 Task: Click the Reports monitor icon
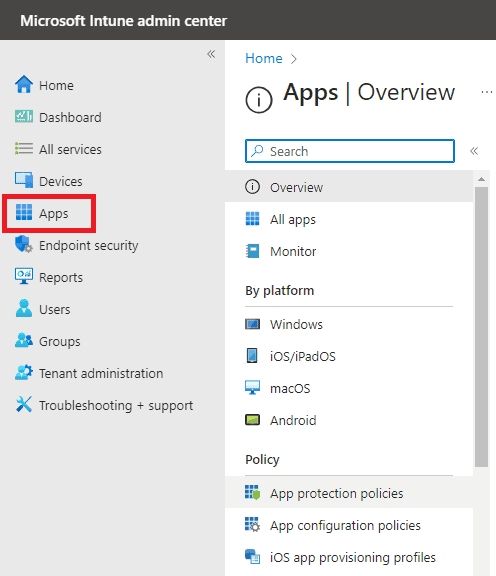tap(24, 276)
